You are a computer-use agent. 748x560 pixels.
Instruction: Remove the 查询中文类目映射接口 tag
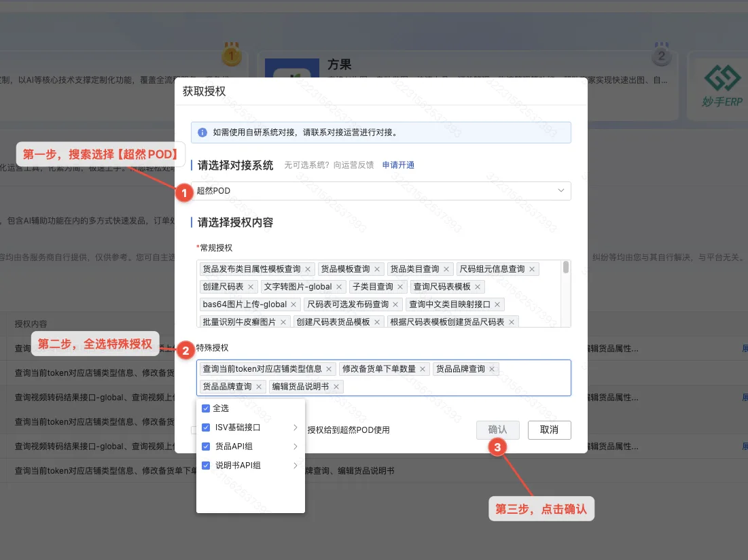(x=497, y=304)
